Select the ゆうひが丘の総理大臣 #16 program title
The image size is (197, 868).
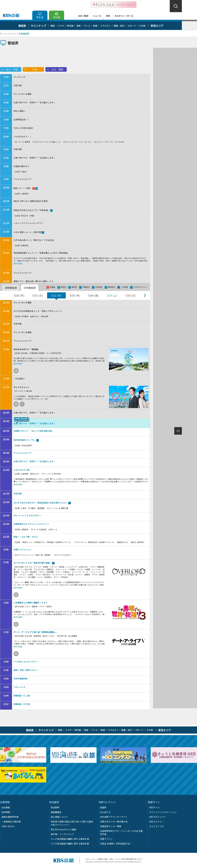click(38, 311)
